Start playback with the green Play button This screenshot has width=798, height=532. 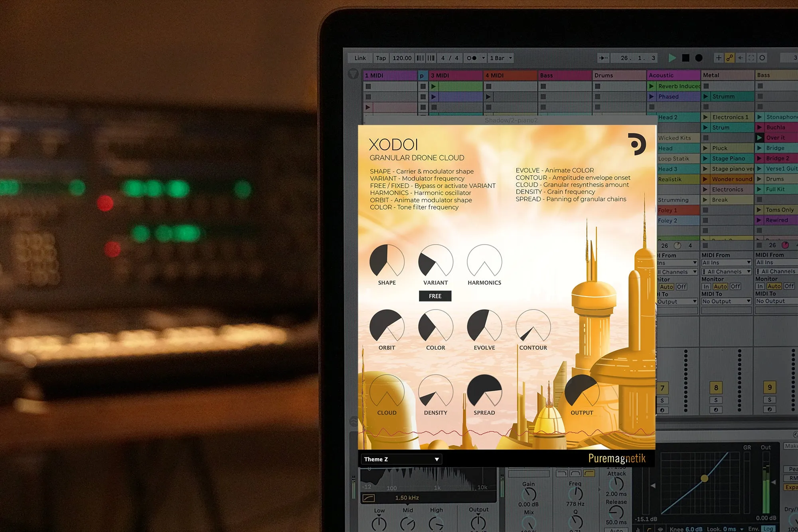click(672, 58)
